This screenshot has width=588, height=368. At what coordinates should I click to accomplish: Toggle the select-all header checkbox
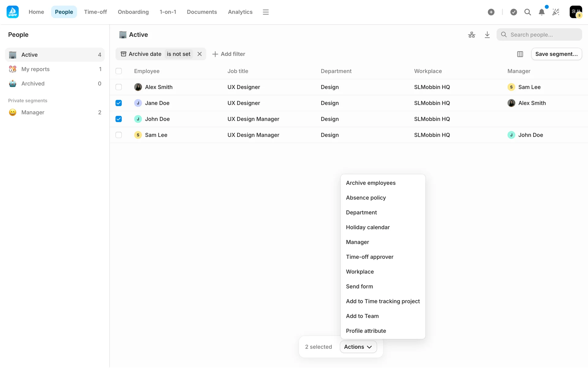click(x=119, y=71)
